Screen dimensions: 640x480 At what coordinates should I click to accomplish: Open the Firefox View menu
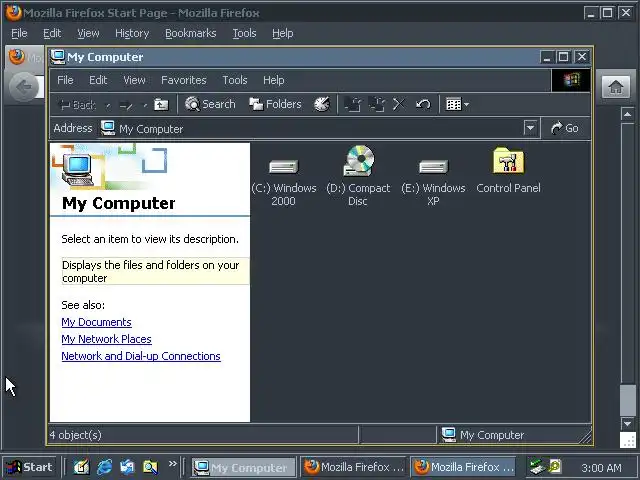coord(88,33)
